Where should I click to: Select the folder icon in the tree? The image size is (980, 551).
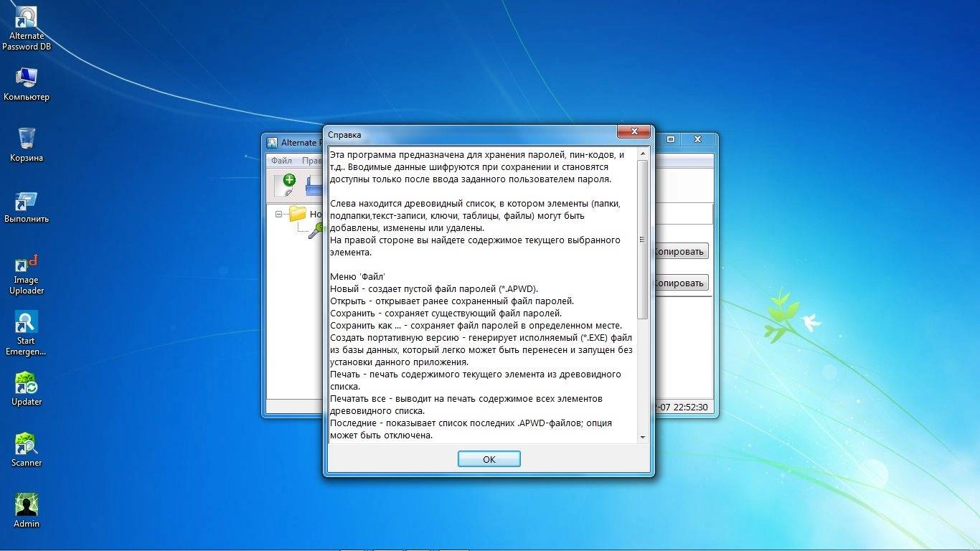tap(297, 213)
